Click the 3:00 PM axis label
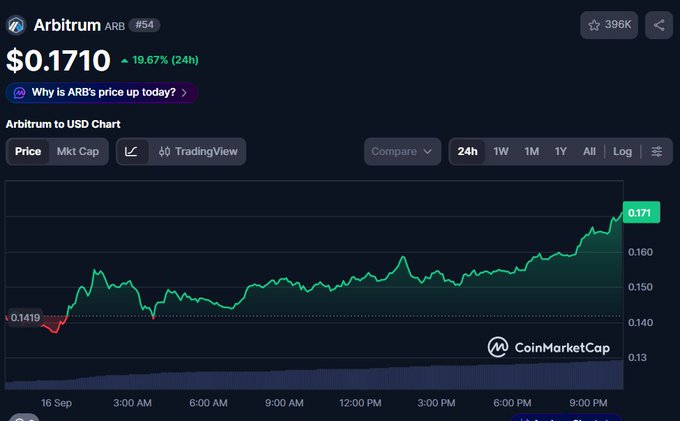This screenshot has width=680, height=421. click(436, 403)
